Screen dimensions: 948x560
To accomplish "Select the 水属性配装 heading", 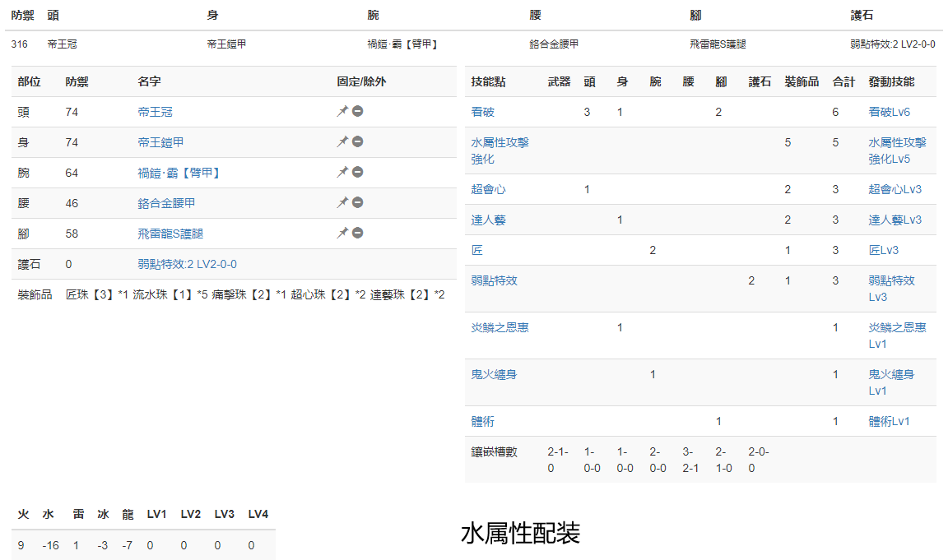I will (521, 533).
